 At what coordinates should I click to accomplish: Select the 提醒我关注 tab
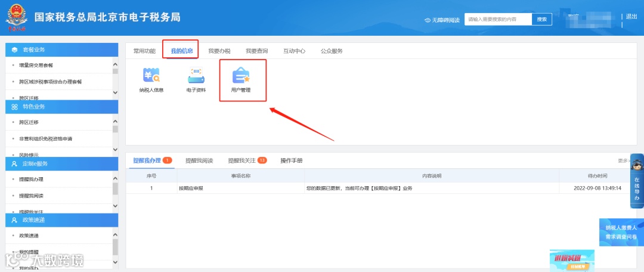pyautogui.click(x=242, y=160)
